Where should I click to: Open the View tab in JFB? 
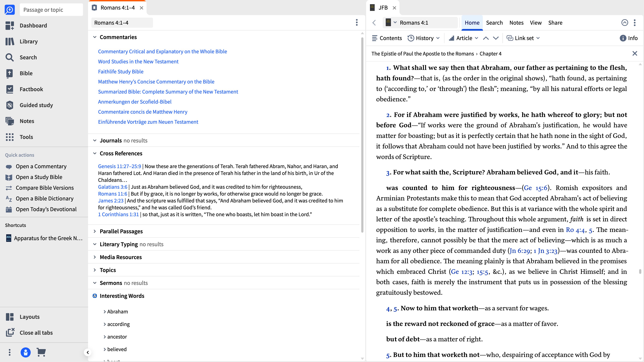535,23
